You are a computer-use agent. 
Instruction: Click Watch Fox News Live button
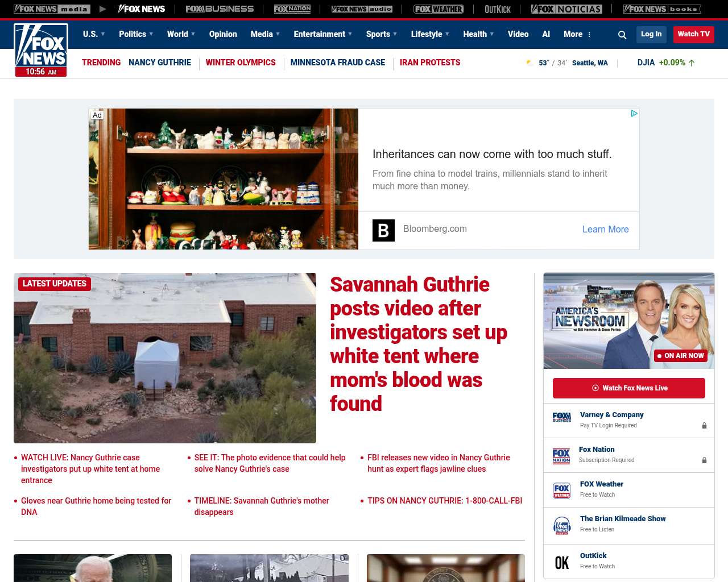pyautogui.click(x=629, y=388)
